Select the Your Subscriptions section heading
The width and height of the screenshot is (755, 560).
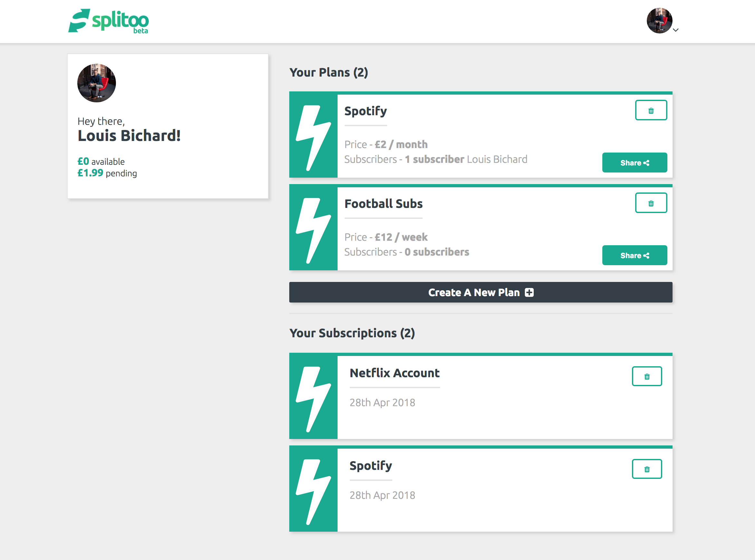[x=352, y=333]
